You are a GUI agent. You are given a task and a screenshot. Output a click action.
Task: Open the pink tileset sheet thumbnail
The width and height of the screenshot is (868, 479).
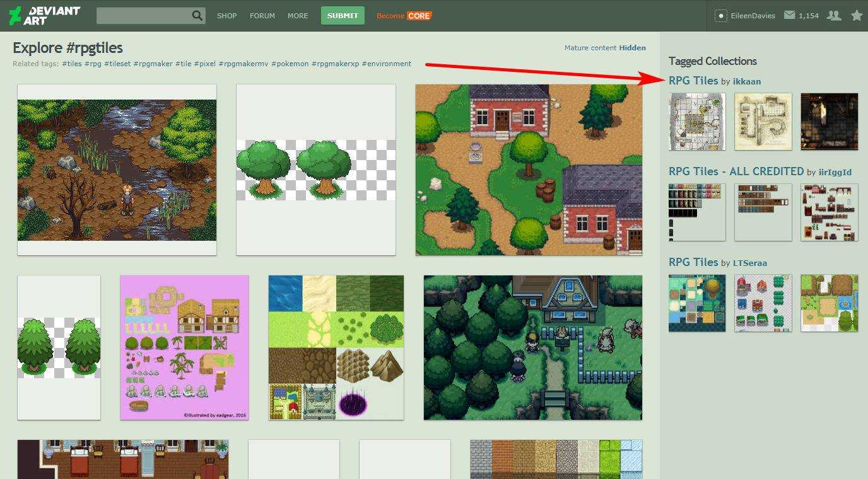tap(184, 347)
